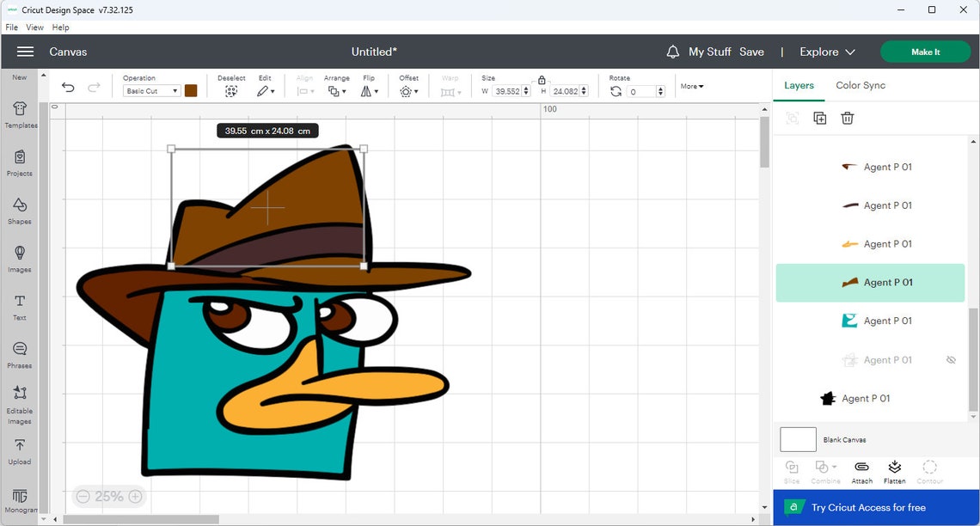The height and width of the screenshot is (526, 980).
Task: Toggle the Size lock icon
Action: 542,78
